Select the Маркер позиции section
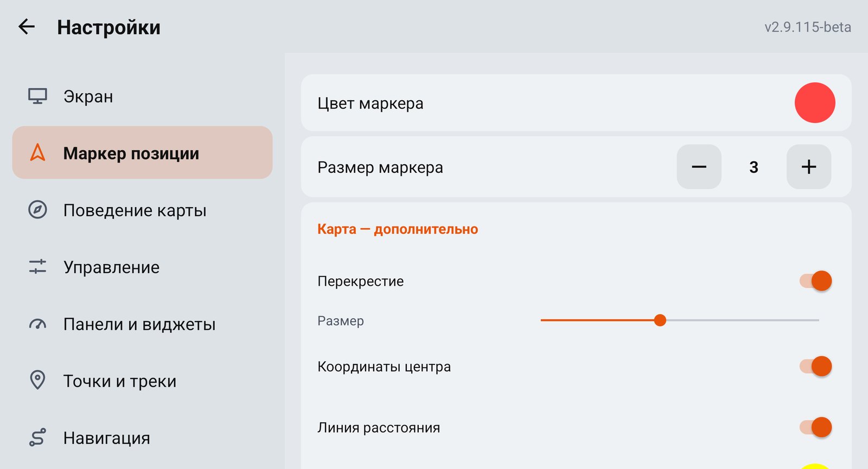 (142, 152)
